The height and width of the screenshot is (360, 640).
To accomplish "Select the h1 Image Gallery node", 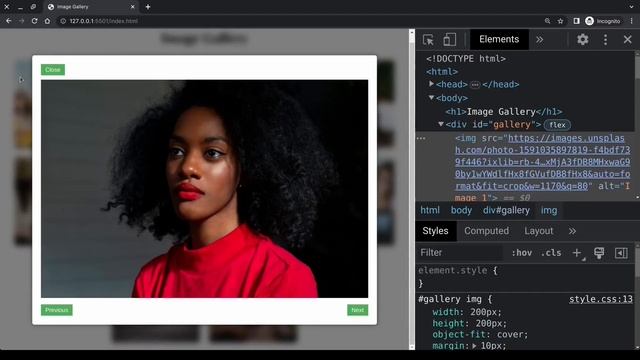I will pyautogui.click(x=504, y=111).
